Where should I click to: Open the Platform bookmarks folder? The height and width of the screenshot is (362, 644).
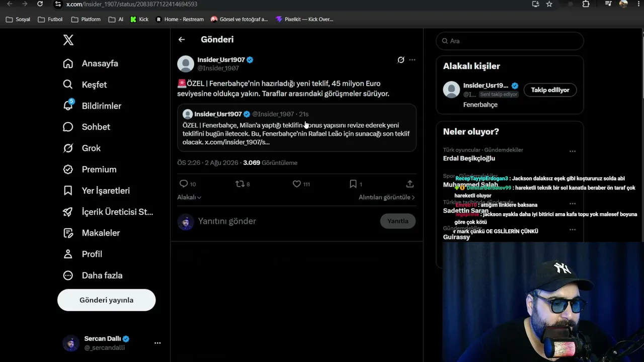point(86,19)
